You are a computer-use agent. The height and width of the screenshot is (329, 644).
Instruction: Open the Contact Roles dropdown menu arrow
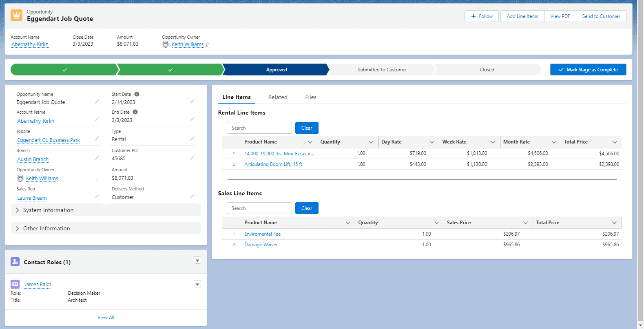point(197,261)
